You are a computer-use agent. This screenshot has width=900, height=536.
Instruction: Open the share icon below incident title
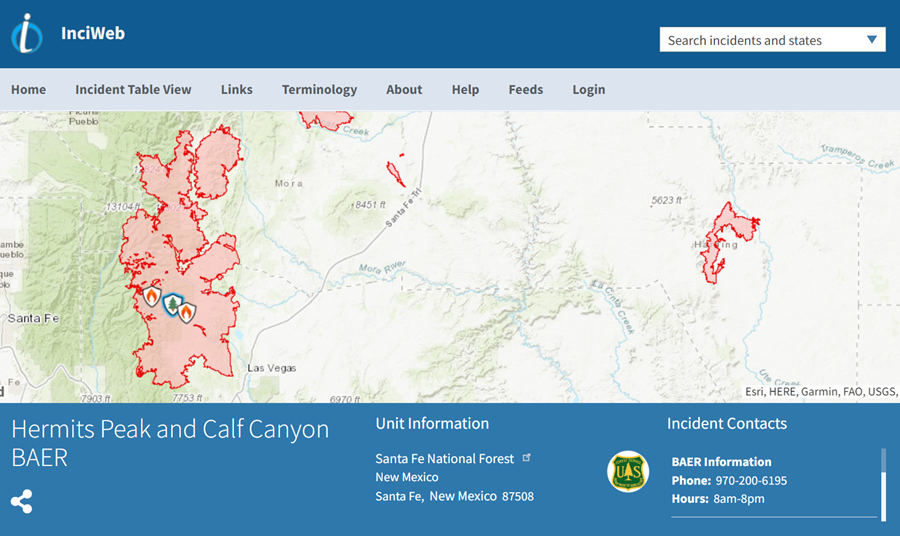coord(21,502)
